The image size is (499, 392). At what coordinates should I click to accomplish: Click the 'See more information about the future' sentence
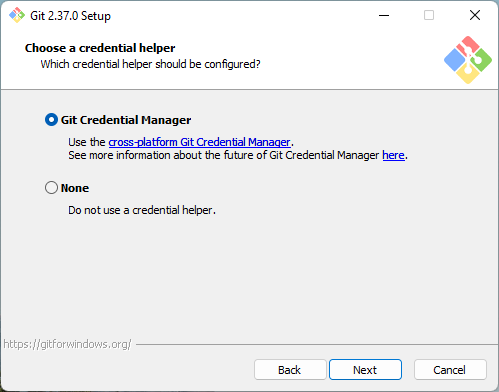point(238,155)
